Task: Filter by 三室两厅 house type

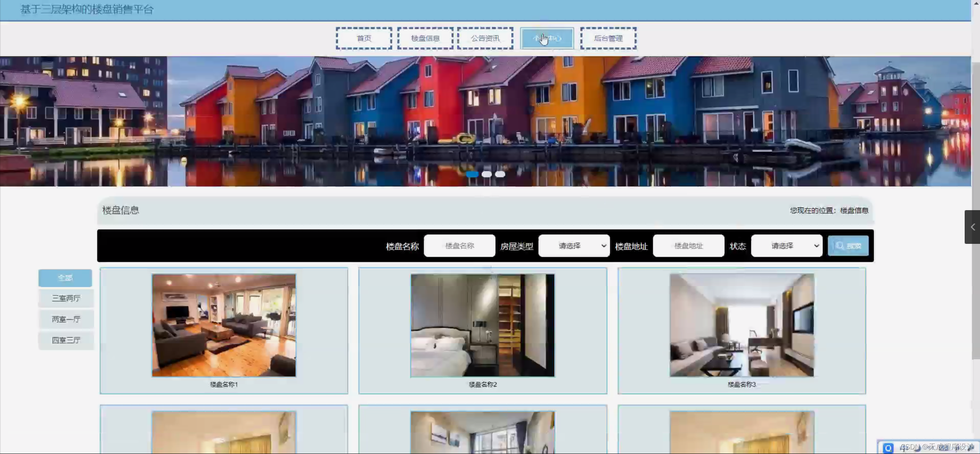Action: point(66,298)
